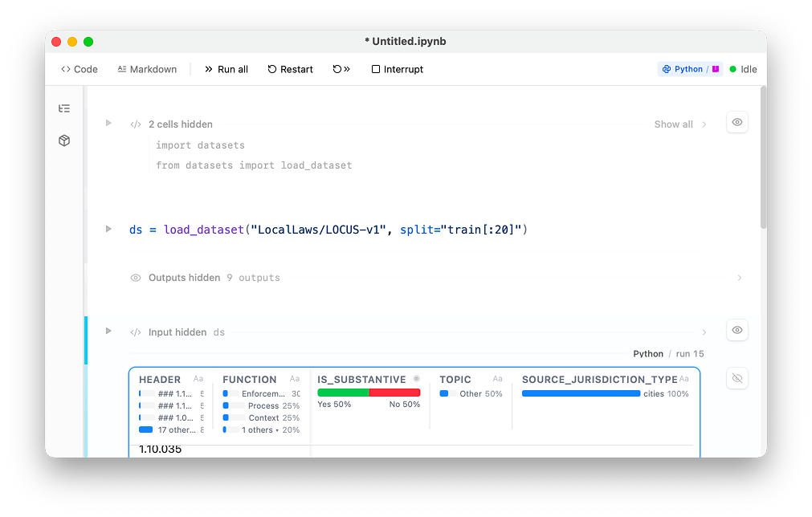Sort by the FUNCTION column
The height and width of the screenshot is (517, 812).
[x=250, y=380]
